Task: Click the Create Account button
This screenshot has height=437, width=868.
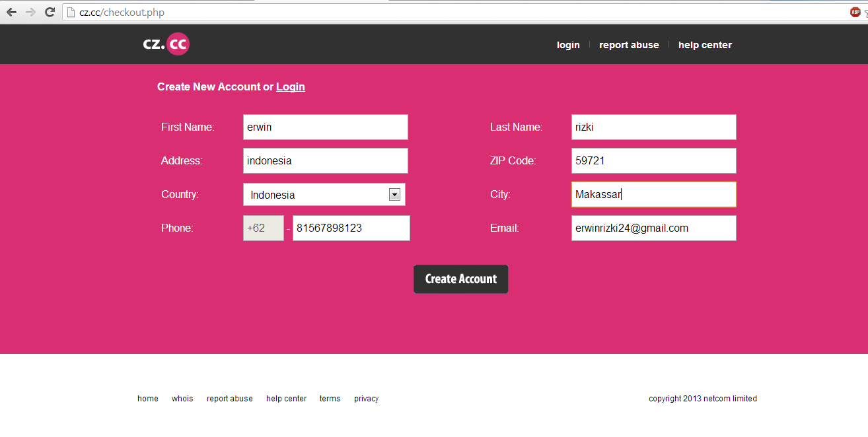Action: click(x=460, y=279)
